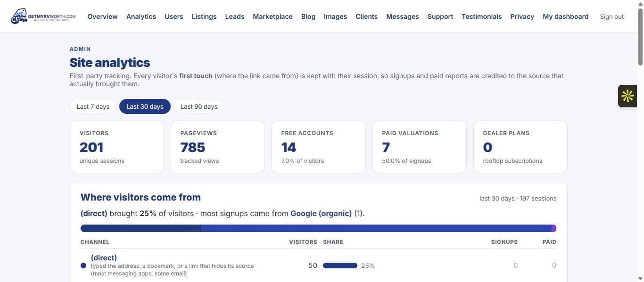The width and height of the screenshot is (644, 282).
Task: Go to the Overview page
Action: tap(102, 16)
